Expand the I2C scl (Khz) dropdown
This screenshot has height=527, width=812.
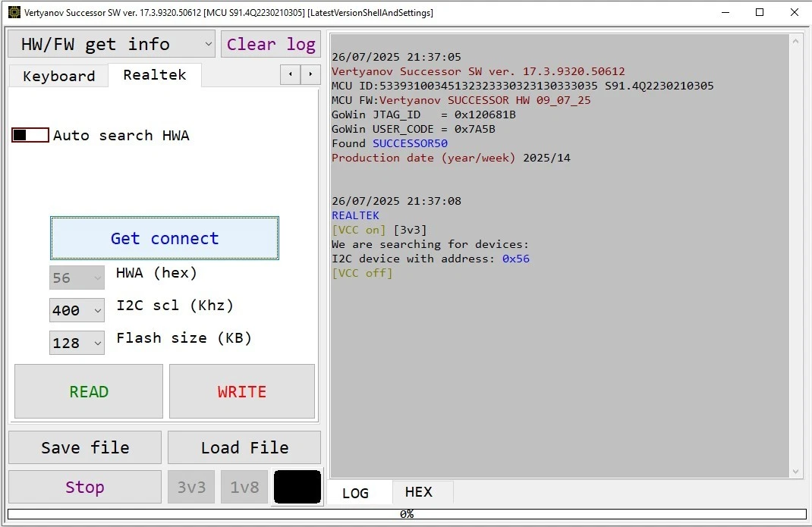pyautogui.click(x=77, y=310)
